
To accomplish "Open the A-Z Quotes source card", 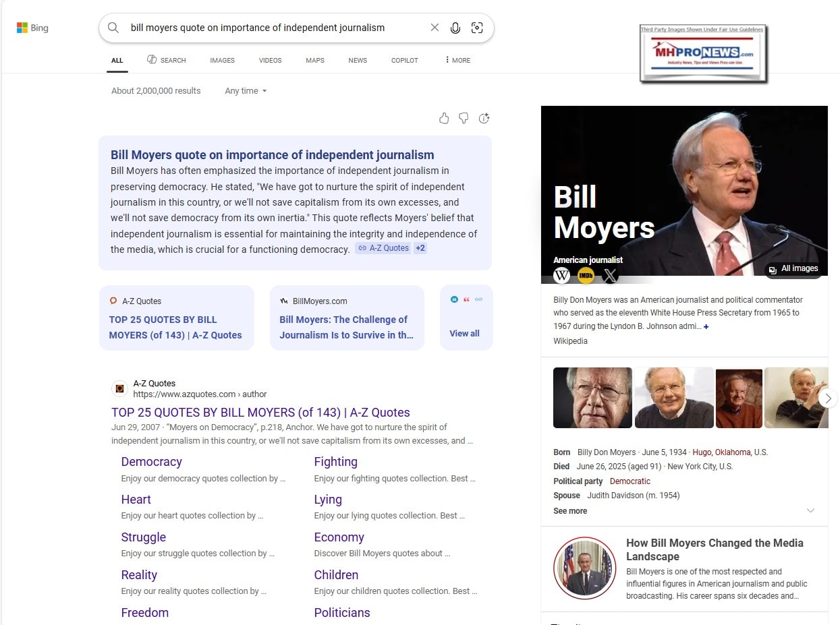I will click(177, 318).
